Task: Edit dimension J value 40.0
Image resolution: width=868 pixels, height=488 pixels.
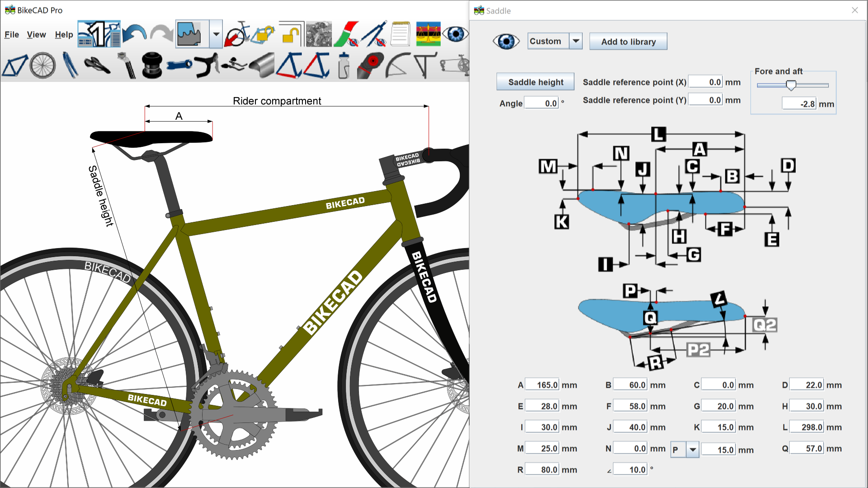Action: [631, 427]
